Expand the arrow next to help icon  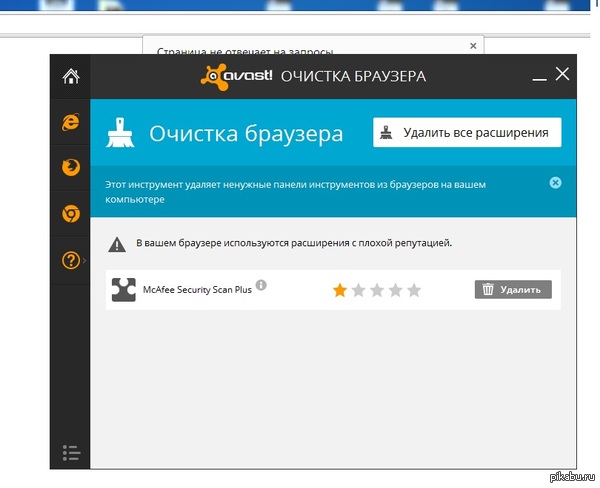[85, 260]
